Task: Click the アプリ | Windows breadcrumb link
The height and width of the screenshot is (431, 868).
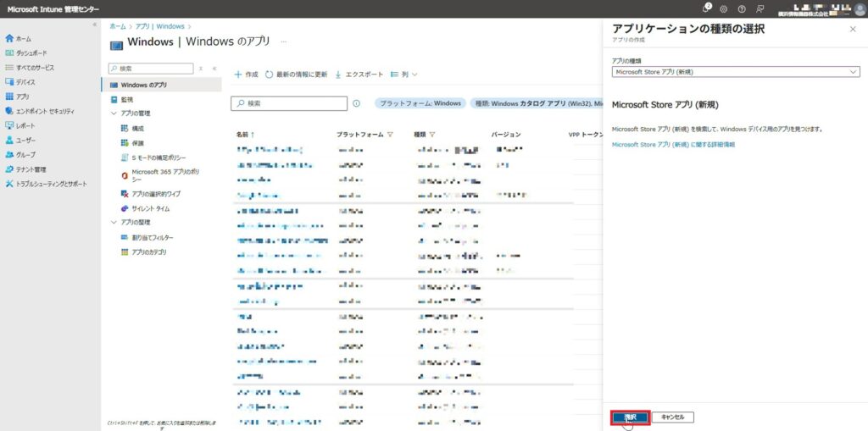Action: [x=160, y=26]
